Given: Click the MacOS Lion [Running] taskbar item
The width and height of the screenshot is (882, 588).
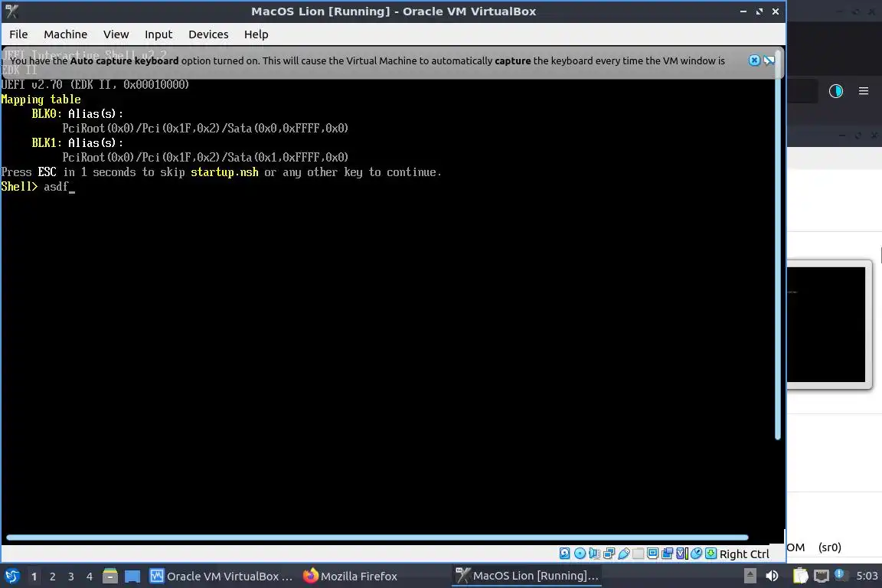Looking at the screenshot, I should tap(527, 576).
